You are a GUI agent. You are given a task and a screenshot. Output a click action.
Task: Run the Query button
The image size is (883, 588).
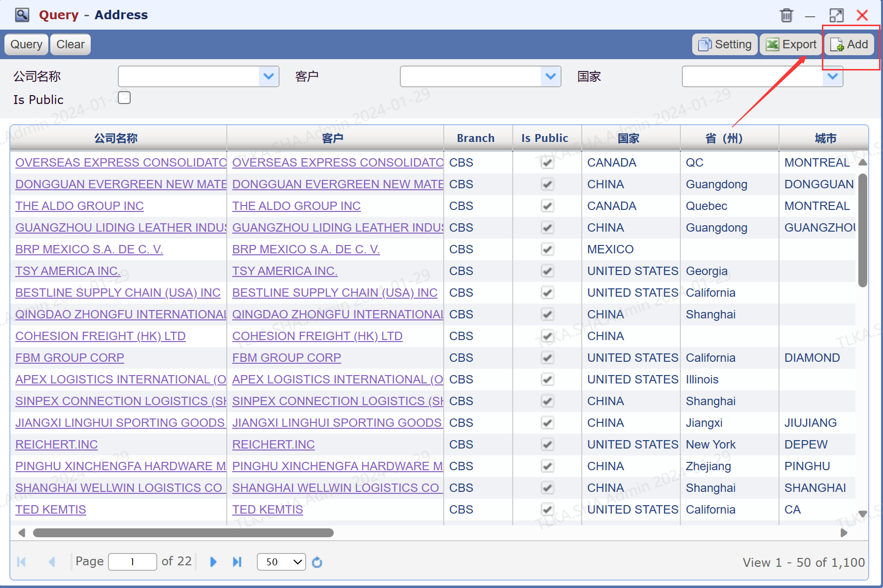(26, 44)
